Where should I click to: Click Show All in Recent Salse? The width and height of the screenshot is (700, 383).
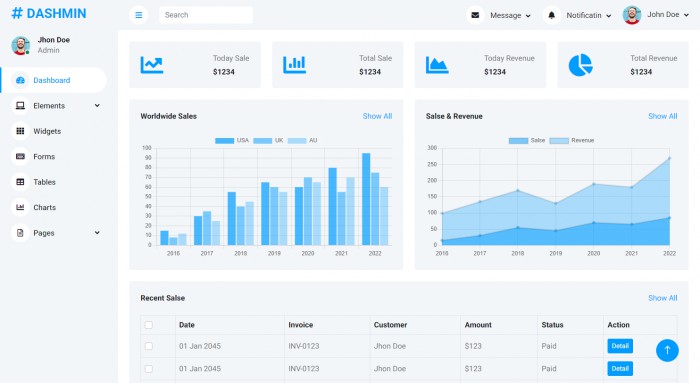point(662,298)
